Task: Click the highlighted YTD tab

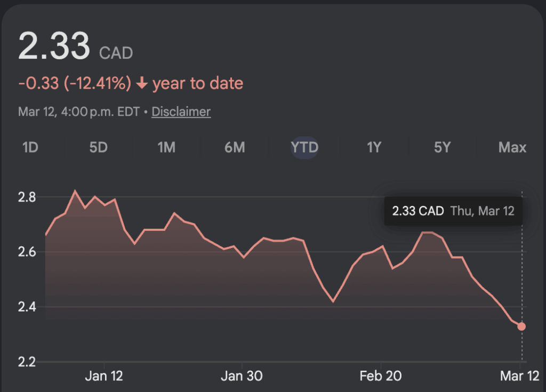Action: tap(304, 147)
